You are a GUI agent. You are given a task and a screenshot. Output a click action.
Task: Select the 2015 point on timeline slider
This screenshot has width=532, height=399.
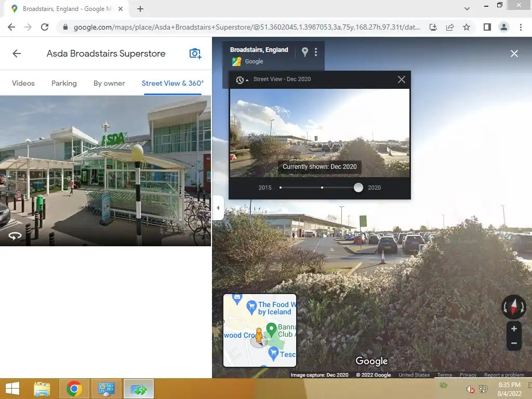pos(281,187)
